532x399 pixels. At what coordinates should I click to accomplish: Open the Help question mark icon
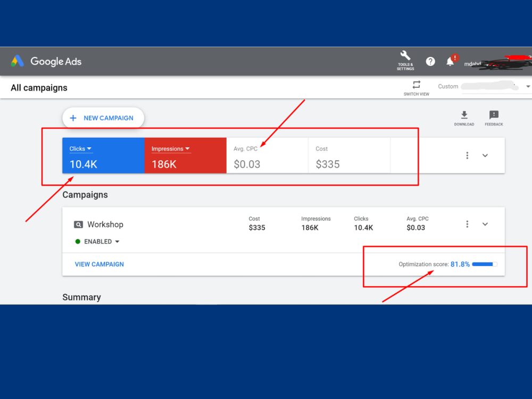[430, 61]
